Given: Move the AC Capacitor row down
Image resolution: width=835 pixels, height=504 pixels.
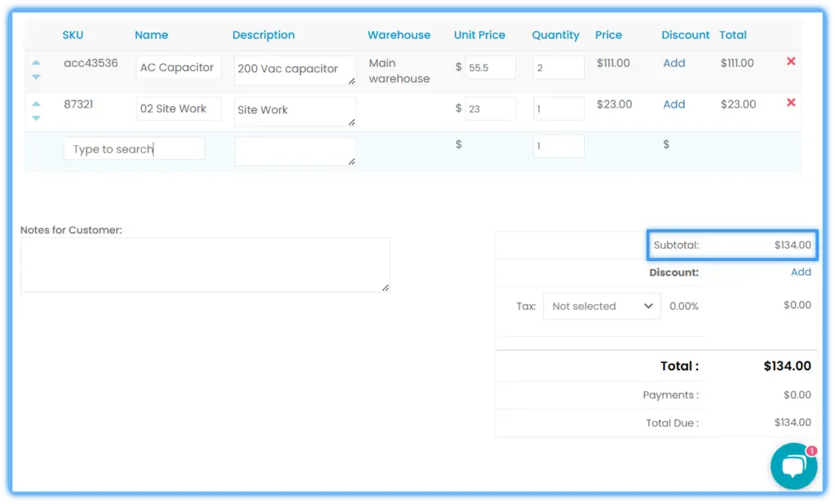Looking at the screenshot, I should click(36, 77).
